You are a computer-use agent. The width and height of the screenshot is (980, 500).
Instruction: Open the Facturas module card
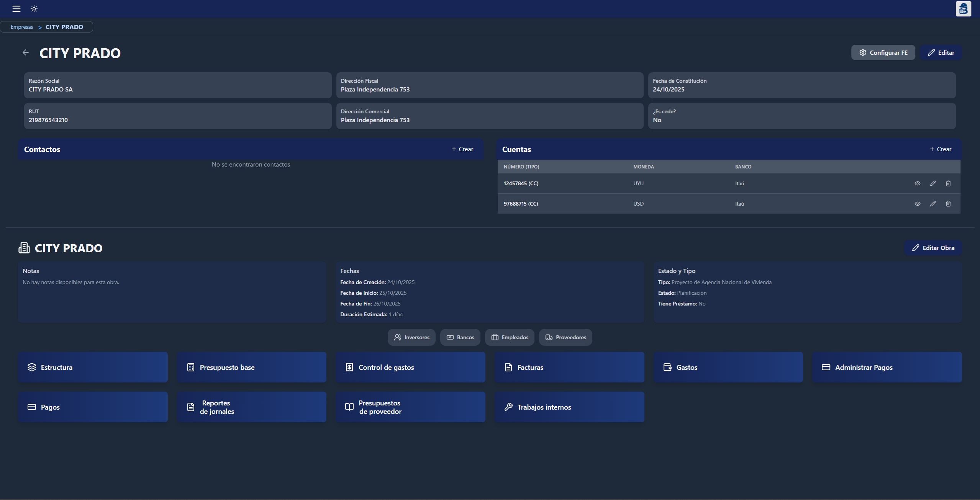coord(569,367)
